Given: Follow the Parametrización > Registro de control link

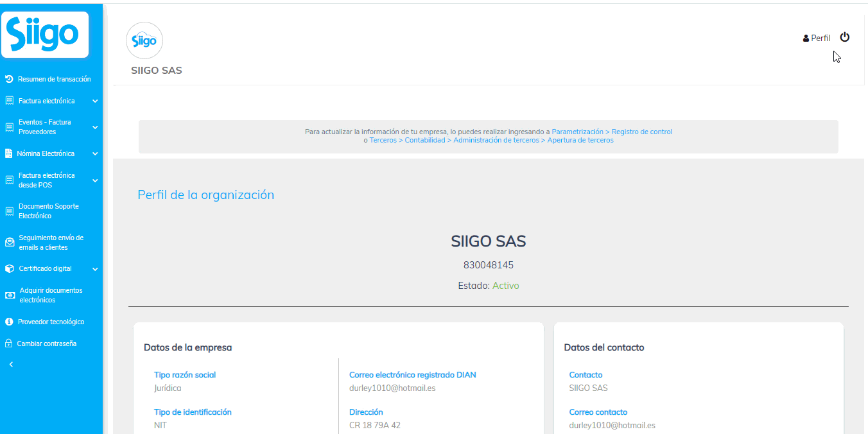Looking at the screenshot, I should click(x=612, y=132).
